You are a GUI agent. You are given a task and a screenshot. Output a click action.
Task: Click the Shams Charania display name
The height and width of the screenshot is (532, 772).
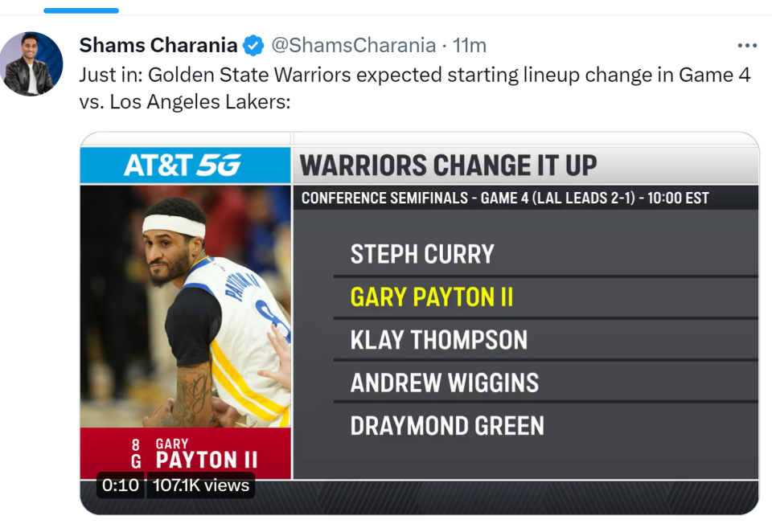(158, 46)
